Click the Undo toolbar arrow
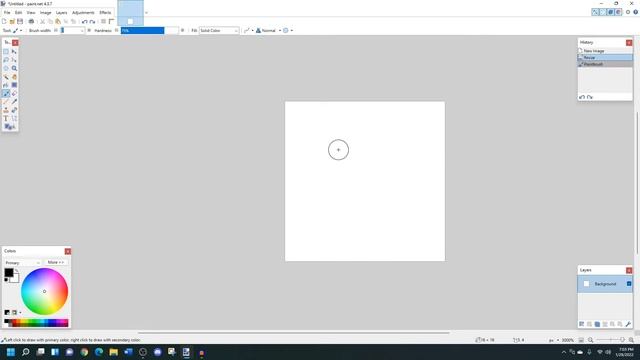640x360 pixels. point(84,21)
